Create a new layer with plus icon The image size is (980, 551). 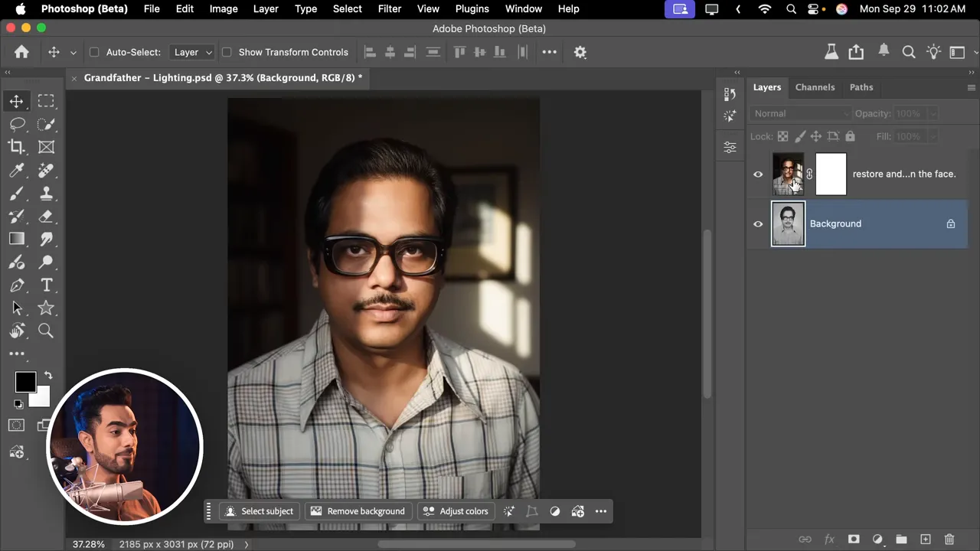925,540
